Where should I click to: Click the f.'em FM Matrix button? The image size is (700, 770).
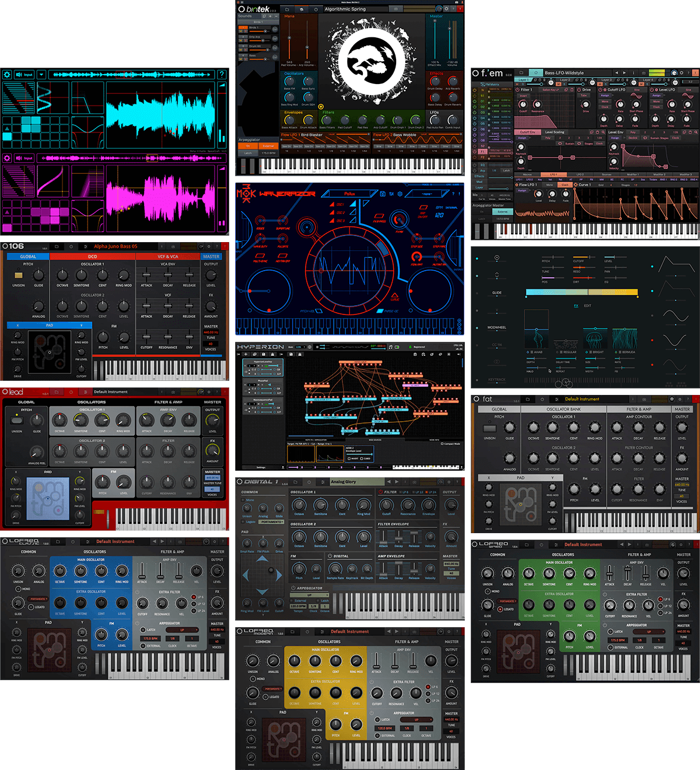493,85
